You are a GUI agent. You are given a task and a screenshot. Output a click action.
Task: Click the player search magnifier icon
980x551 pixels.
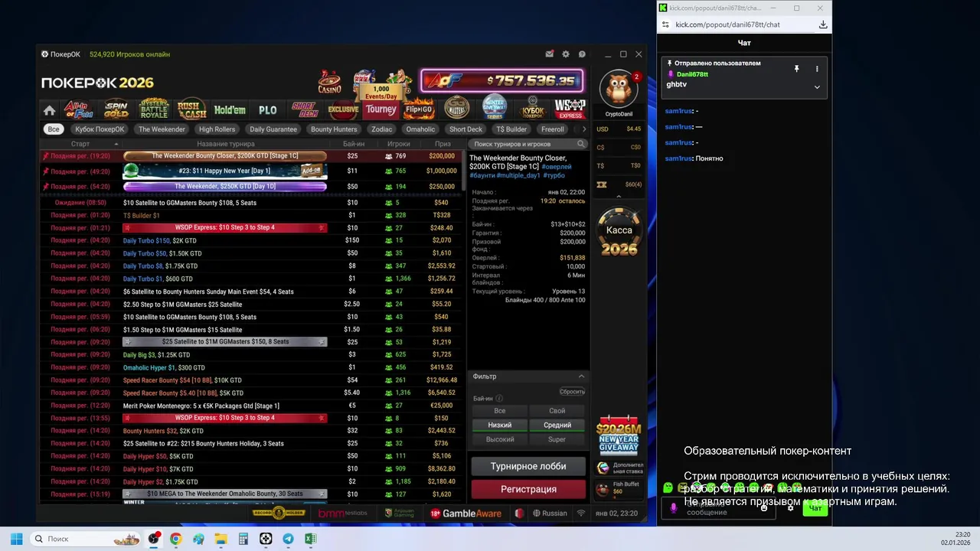pyautogui.click(x=581, y=144)
